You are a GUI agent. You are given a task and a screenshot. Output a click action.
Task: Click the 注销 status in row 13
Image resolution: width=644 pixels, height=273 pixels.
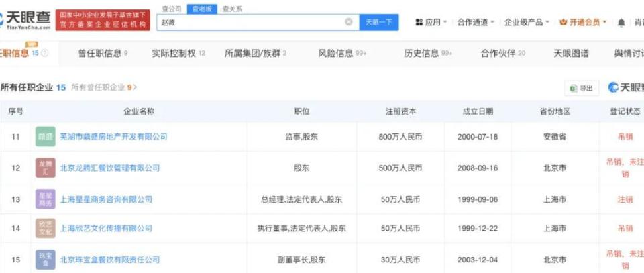point(625,199)
